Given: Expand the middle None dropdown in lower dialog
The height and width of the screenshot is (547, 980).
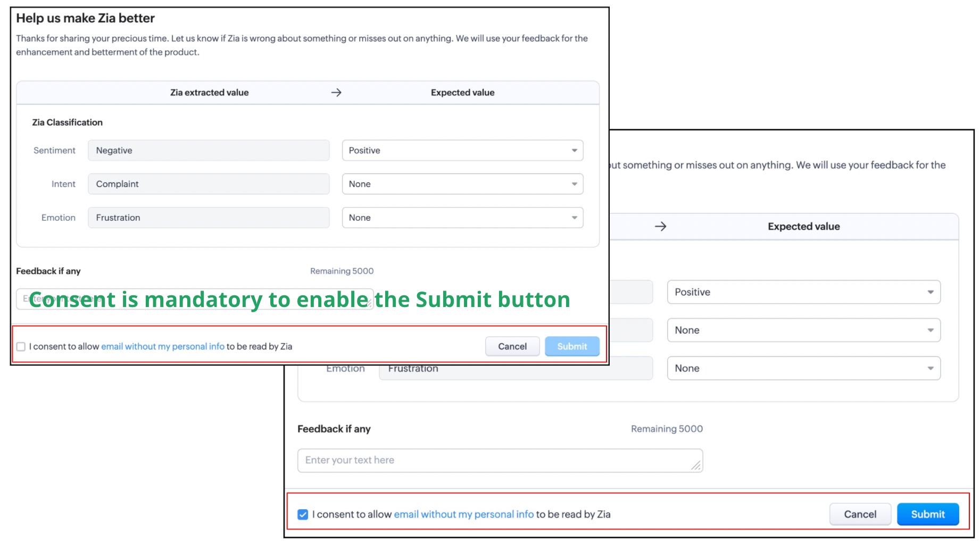Looking at the screenshot, I should (x=803, y=330).
